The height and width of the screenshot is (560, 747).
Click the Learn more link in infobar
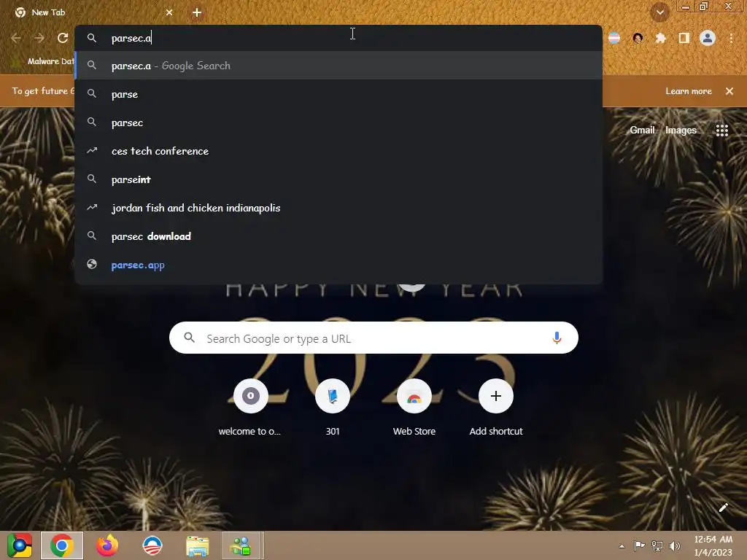click(689, 91)
